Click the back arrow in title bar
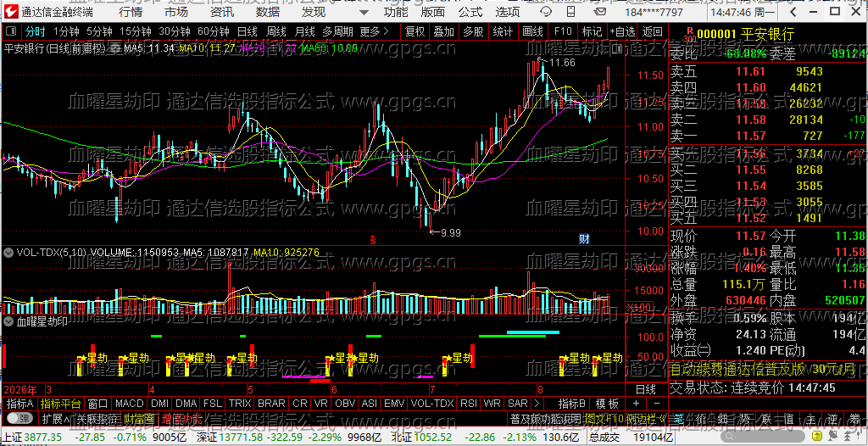This screenshot has width=868, height=446. (x=793, y=12)
